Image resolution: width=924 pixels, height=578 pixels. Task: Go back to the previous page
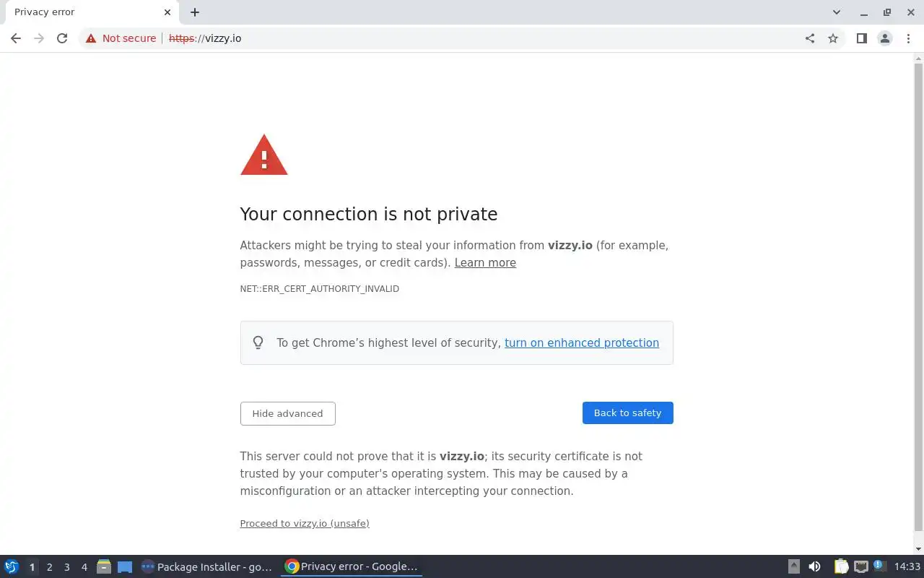(x=16, y=38)
